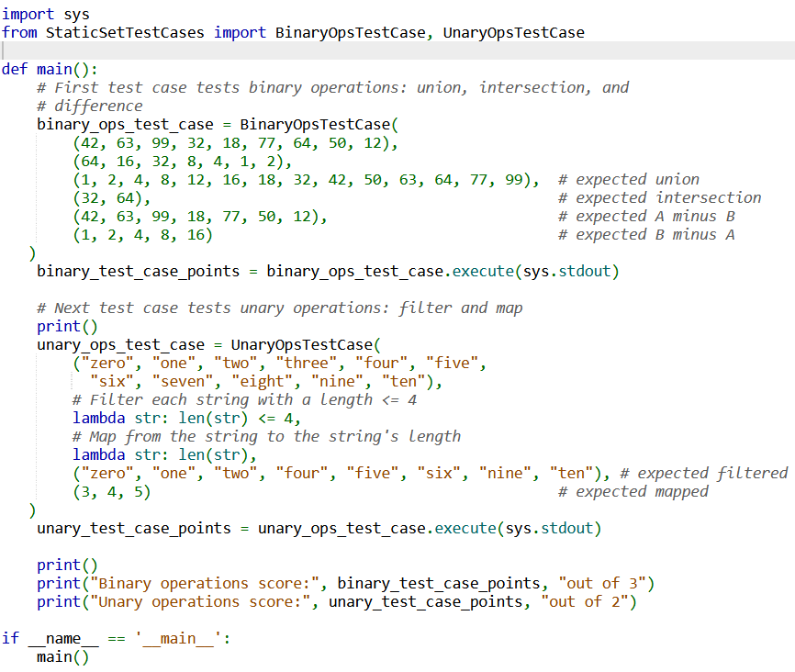The image size is (795, 672).
Task: Click the '# Next test case tests unary operations' comment
Action: click(279, 308)
